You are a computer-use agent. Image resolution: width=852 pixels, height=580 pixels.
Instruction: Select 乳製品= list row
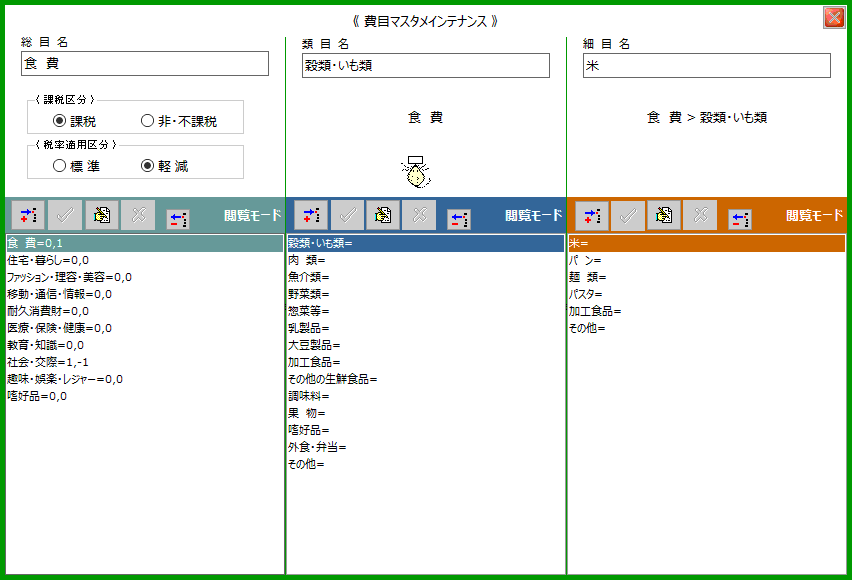(426, 328)
